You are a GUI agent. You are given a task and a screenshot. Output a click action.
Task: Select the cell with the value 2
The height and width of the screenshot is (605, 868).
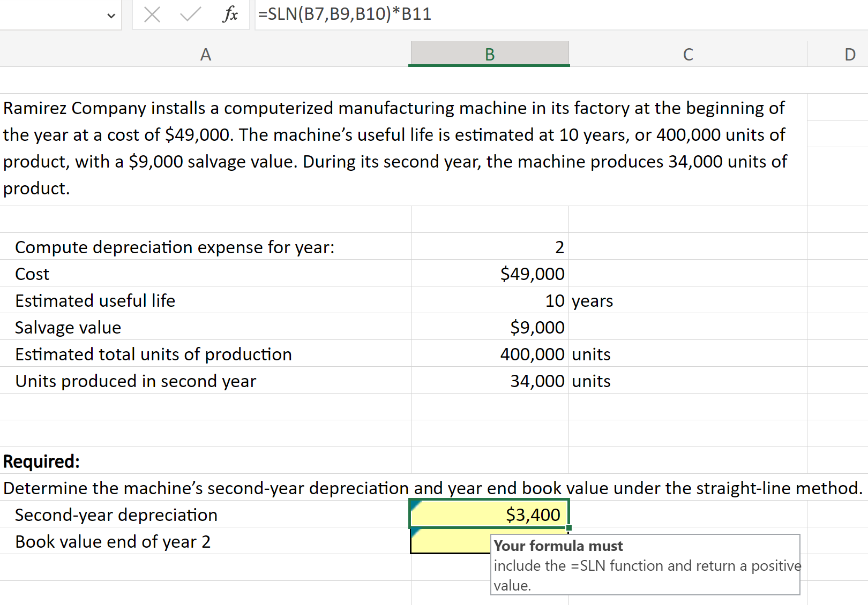[489, 247]
